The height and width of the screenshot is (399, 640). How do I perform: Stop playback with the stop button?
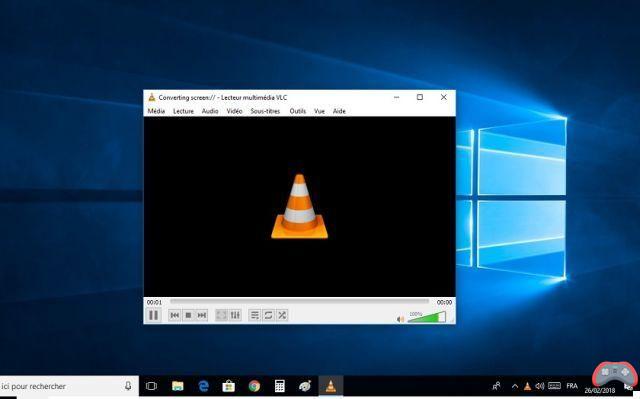click(188, 315)
